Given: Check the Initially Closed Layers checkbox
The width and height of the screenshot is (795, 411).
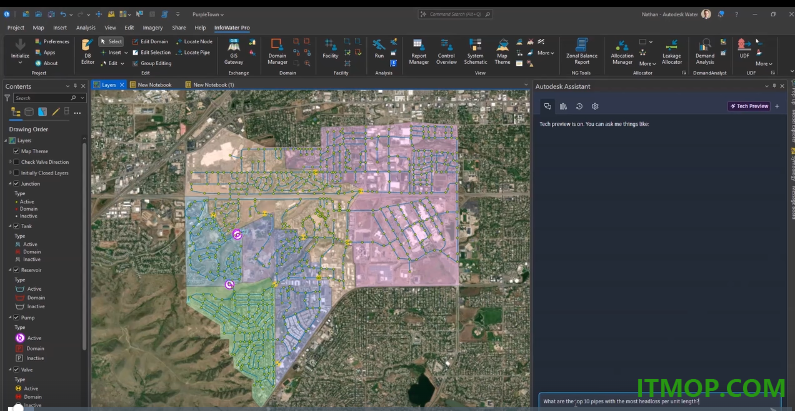Looking at the screenshot, I should (17, 173).
